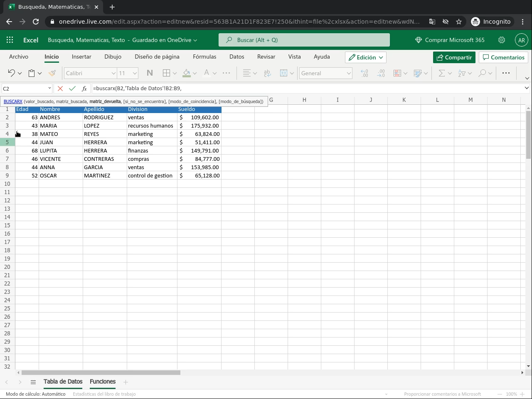This screenshot has height=399, width=532.
Task: Switch to the Tabla de Datos sheet
Action: click(x=63, y=382)
